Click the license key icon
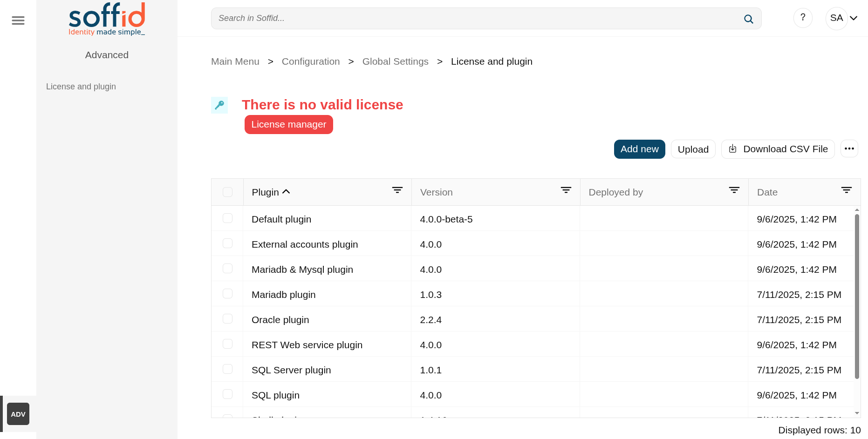The height and width of the screenshot is (439, 868). click(219, 105)
